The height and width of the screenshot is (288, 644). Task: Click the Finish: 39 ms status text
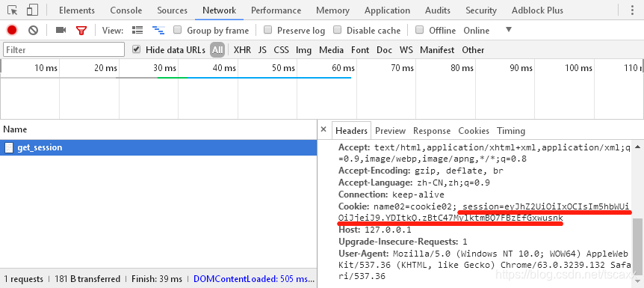(x=157, y=279)
